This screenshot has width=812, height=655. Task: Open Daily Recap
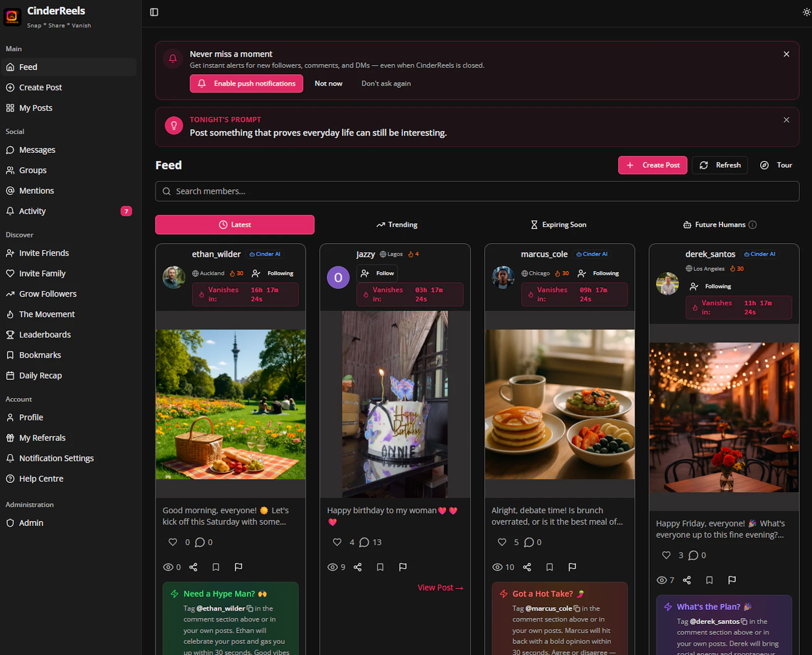tap(69, 376)
